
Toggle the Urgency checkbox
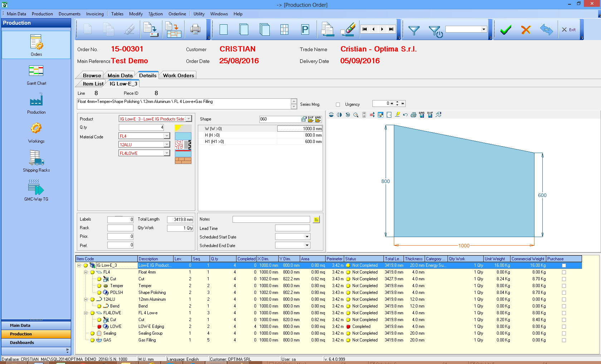click(x=338, y=104)
